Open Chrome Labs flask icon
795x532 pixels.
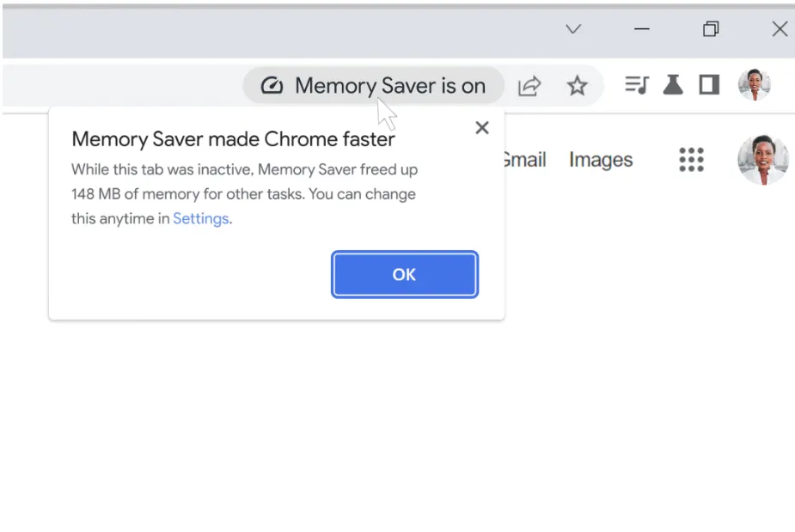click(673, 85)
